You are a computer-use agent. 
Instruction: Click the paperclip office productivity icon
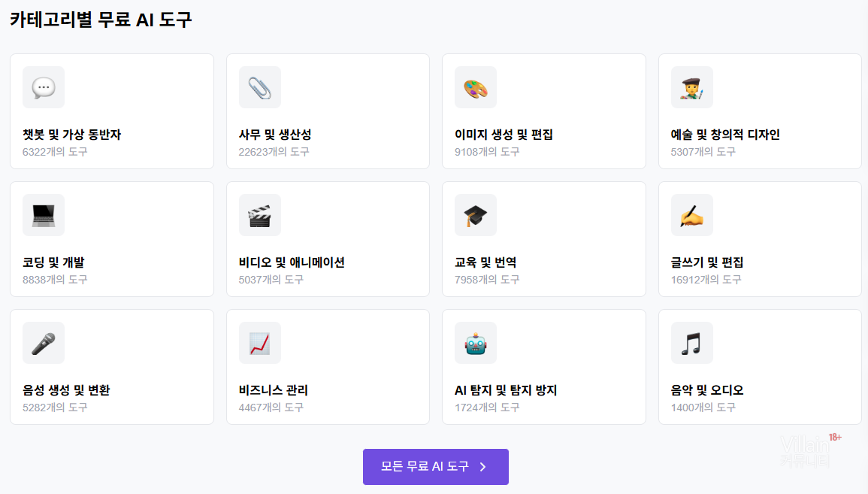[x=259, y=87]
